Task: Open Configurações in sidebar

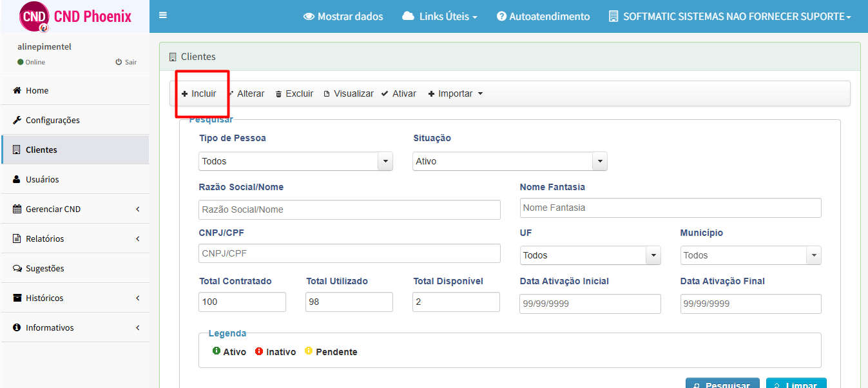Action: point(75,120)
